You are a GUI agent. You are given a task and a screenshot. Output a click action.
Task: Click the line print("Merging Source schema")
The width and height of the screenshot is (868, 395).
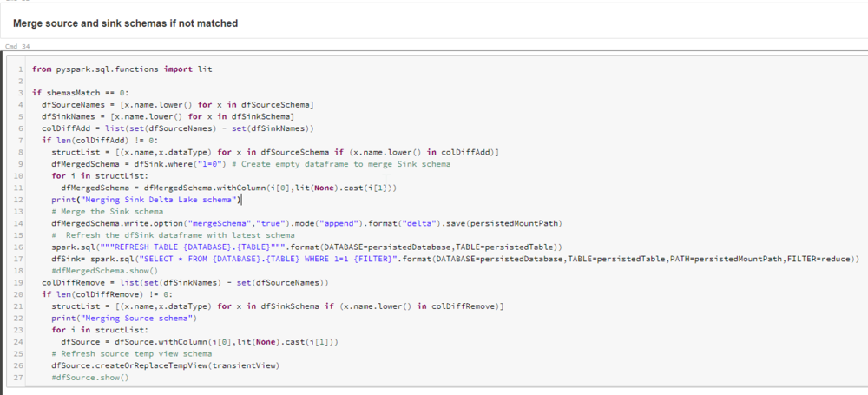point(124,319)
